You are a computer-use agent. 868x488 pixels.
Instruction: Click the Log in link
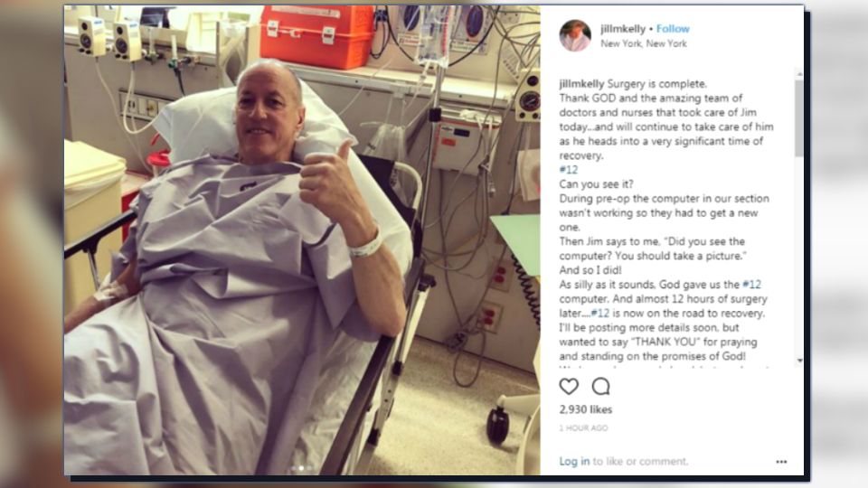574,462
